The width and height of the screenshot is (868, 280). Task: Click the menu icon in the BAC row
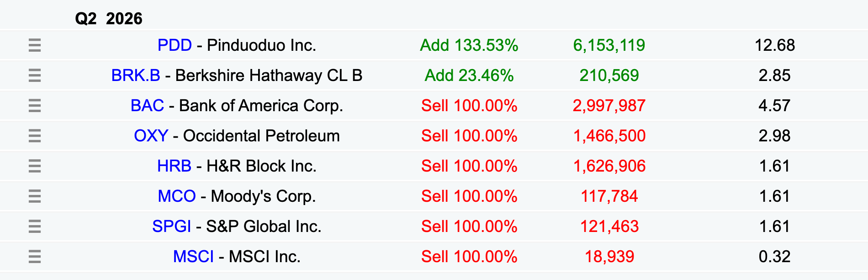click(x=35, y=106)
